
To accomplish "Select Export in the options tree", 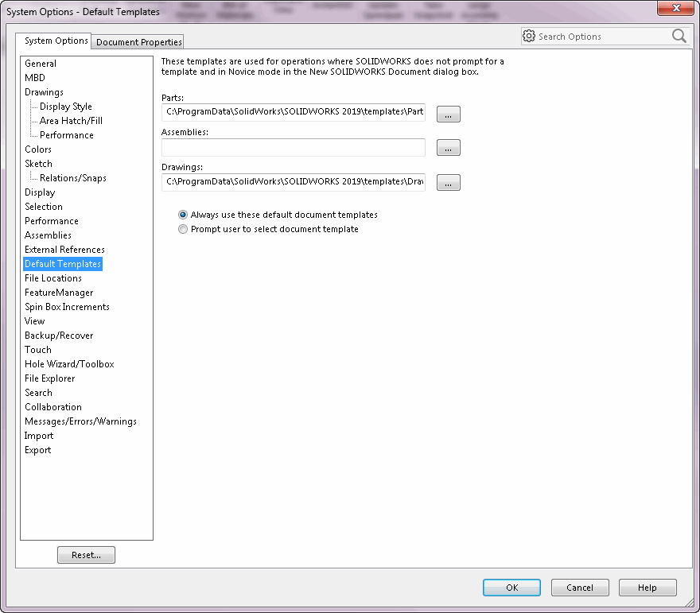I will [x=37, y=450].
